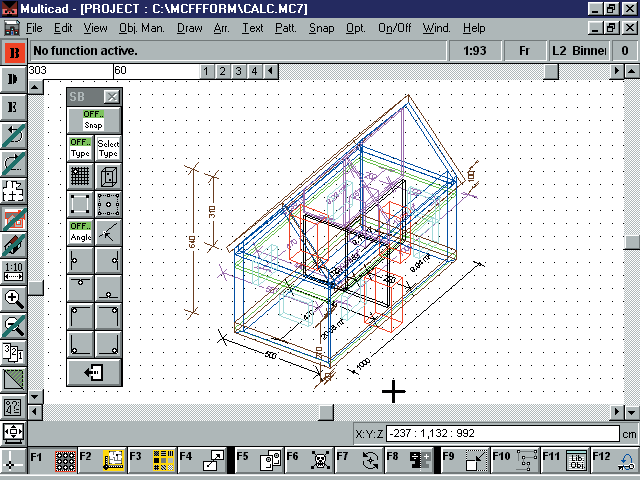Click inside the X:Y:Z coordinate field
The image size is (640, 480).
point(486,434)
